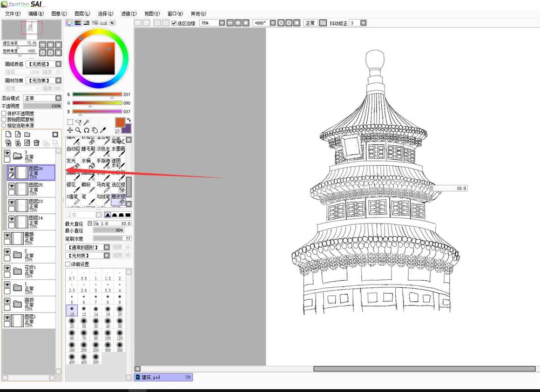The width and height of the screenshot is (540, 392).
Task: Pick the 勾线笔 line pen tool
Action: tap(104, 198)
